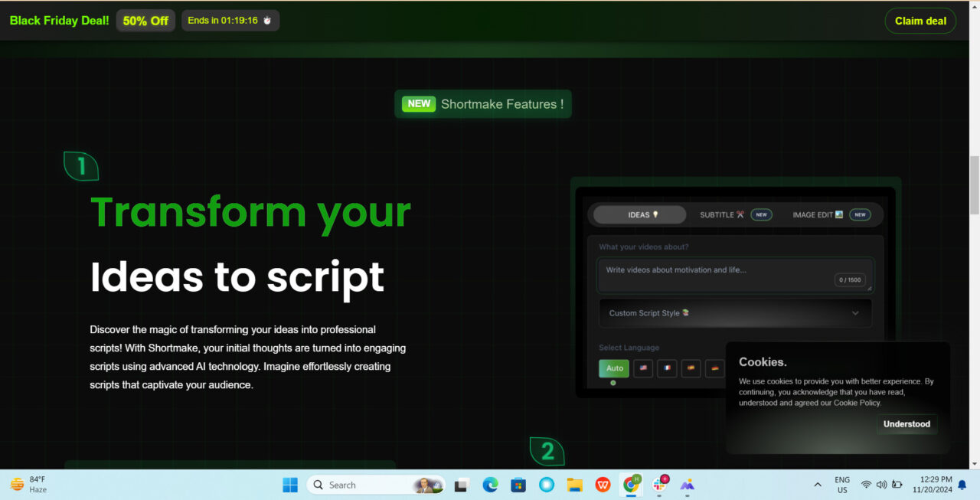Viewport: 980px width, 500px height.
Task: Select the Spanish flag language option
Action: pos(691,368)
